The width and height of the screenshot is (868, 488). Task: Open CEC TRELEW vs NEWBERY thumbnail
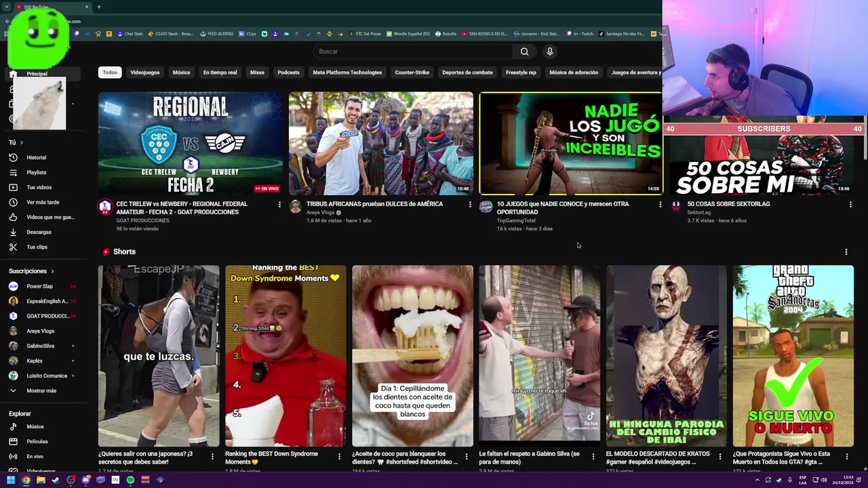191,143
